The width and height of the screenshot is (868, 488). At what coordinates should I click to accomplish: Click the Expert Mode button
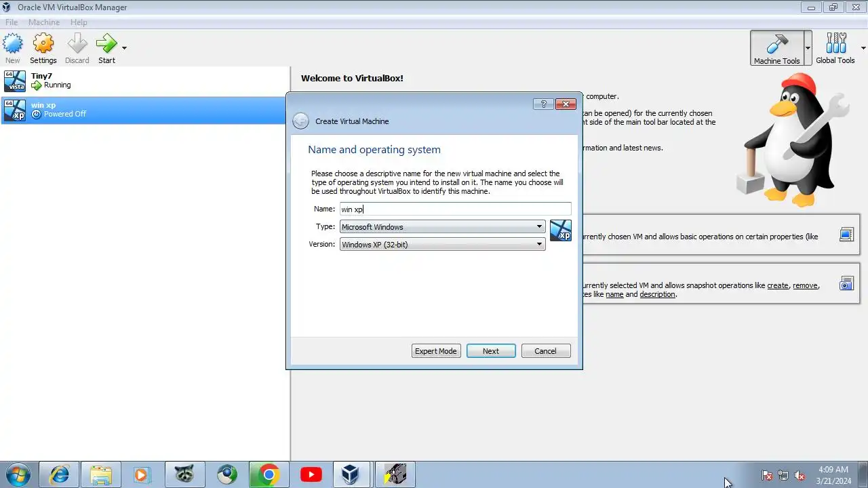[x=436, y=351]
